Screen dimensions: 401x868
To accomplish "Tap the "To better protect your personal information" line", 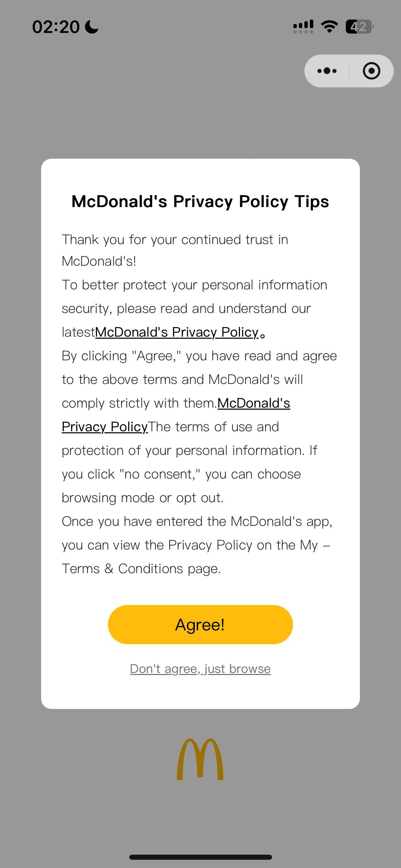I will pos(194,285).
